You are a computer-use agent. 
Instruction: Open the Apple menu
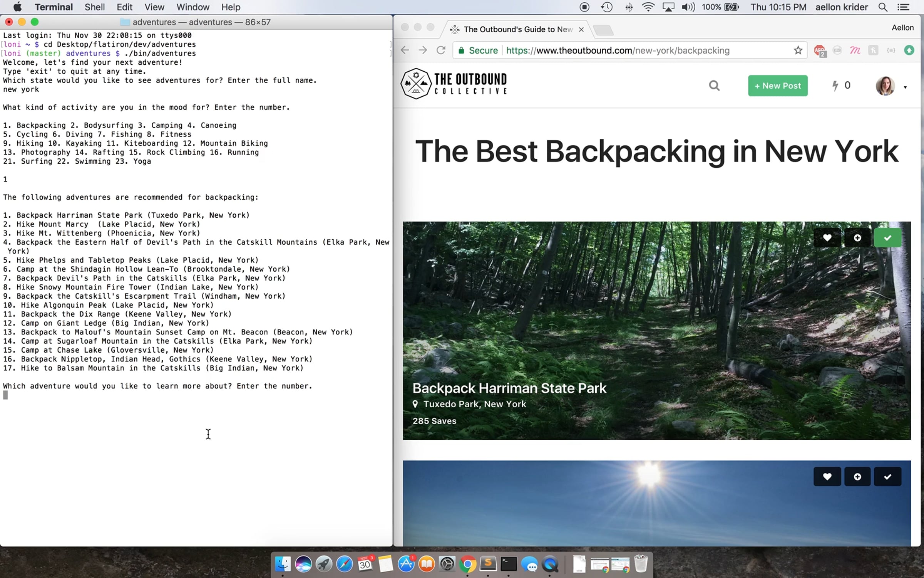17,7
